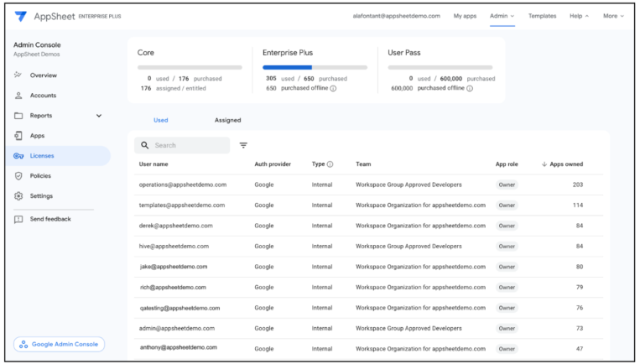
Task: Click into the Search input field
Action: pos(189,145)
